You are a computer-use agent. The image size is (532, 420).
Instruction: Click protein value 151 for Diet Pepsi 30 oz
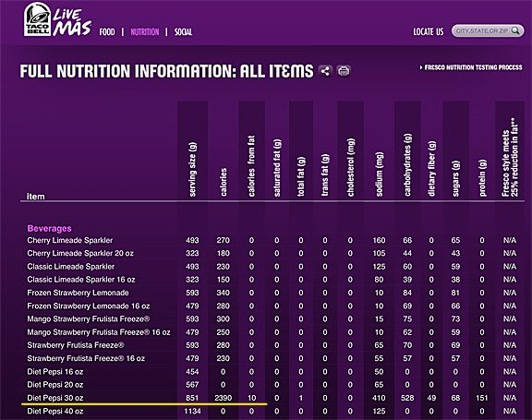pos(482,398)
